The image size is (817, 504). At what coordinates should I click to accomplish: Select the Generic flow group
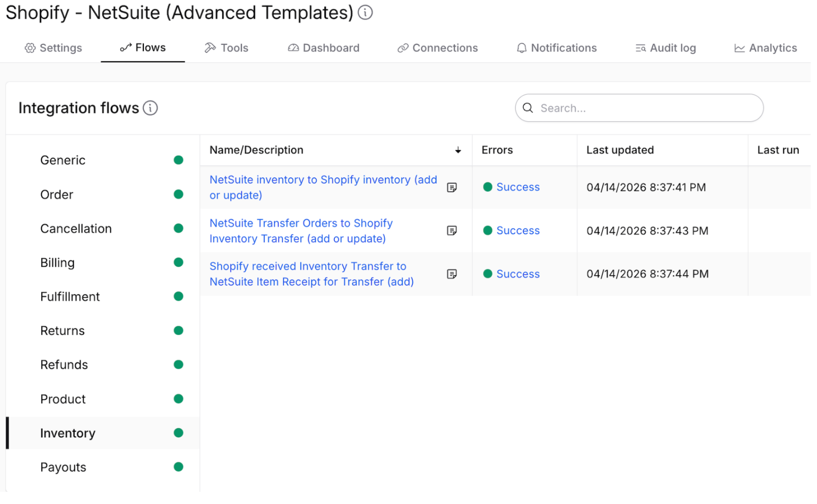tap(103, 160)
